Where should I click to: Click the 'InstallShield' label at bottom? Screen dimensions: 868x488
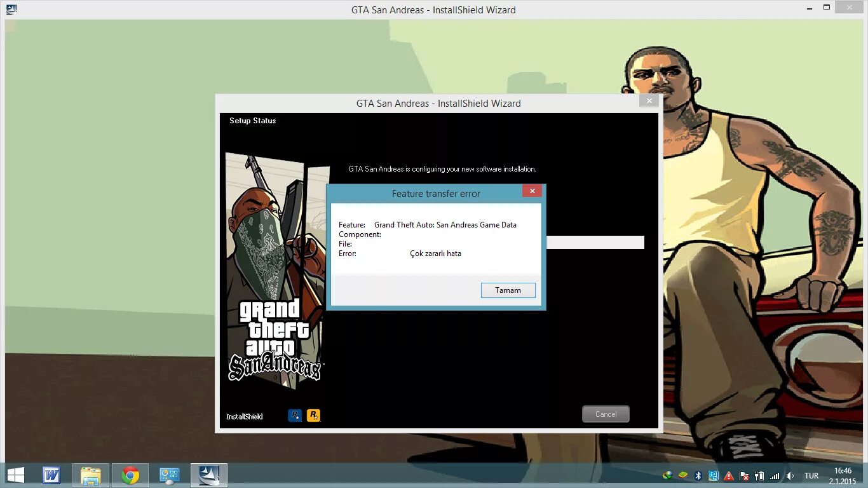(x=244, y=417)
